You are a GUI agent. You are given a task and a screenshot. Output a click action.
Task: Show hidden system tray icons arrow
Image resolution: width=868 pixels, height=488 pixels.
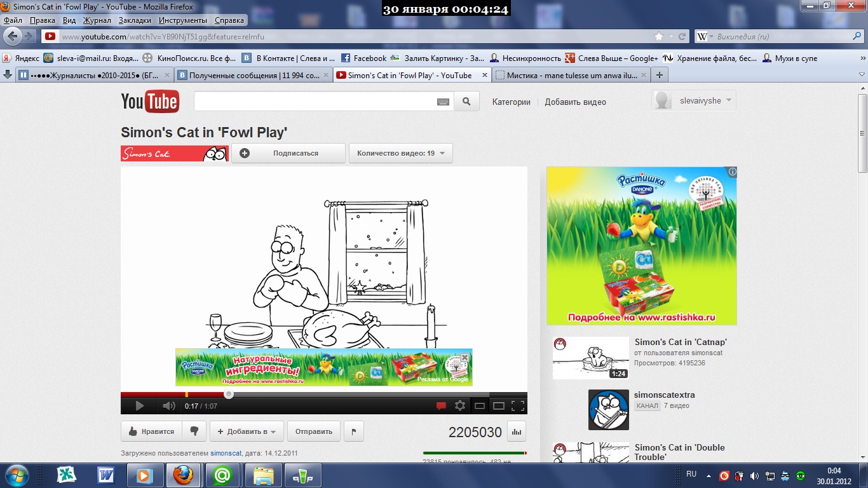709,475
